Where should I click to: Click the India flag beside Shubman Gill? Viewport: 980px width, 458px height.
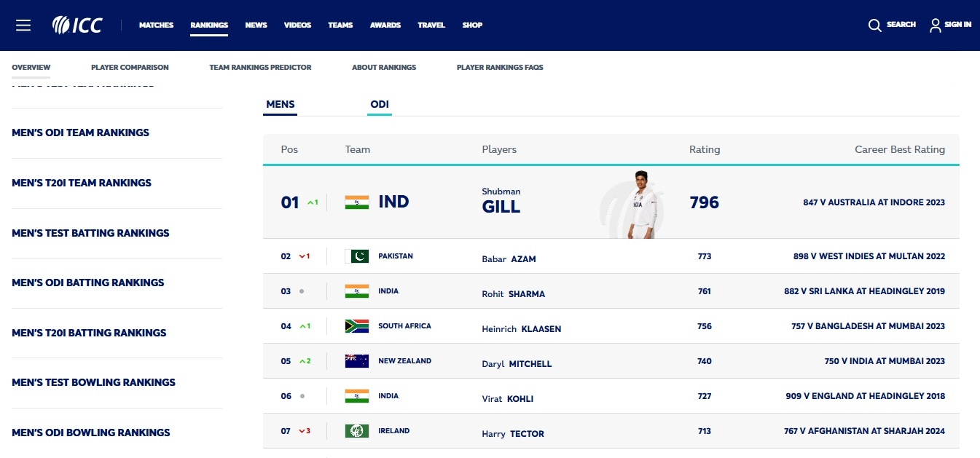click(x=357, y=202)
